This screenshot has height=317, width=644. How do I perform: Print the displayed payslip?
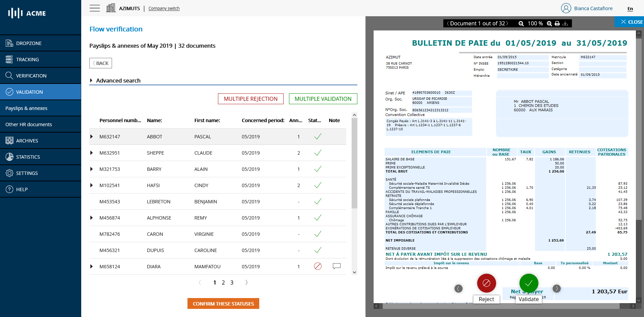click(x=557, y=23)
